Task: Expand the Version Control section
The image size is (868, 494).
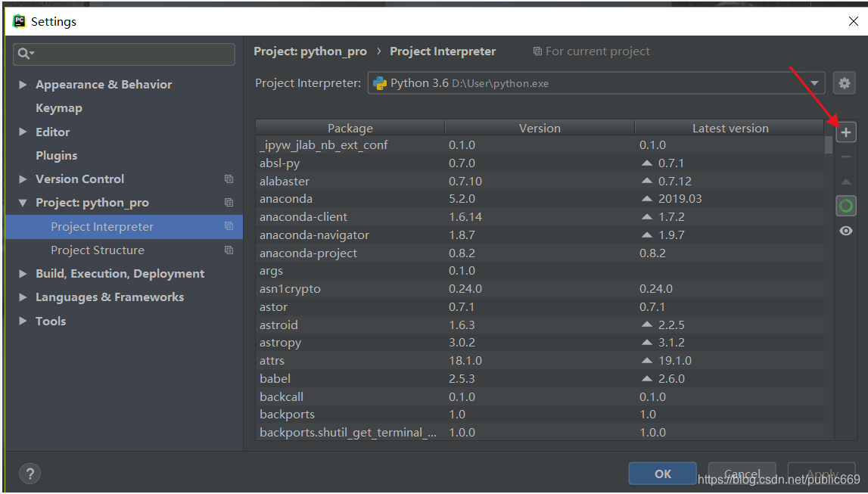Action: coord(23,179)
